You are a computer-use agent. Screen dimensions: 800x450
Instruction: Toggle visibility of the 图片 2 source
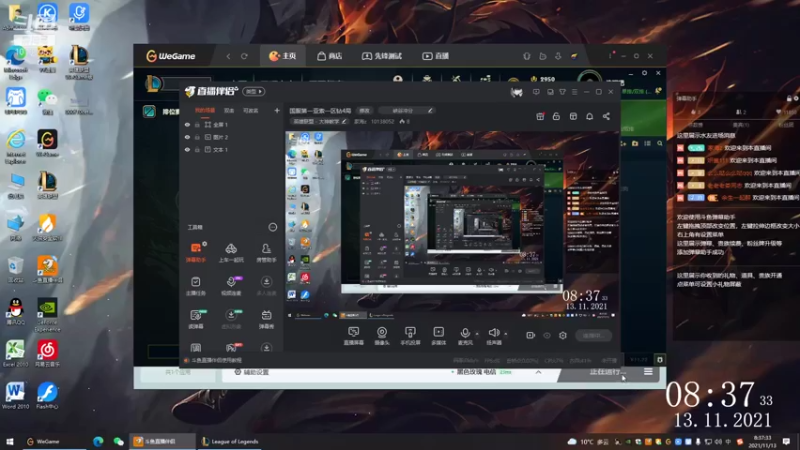point(187,137)
